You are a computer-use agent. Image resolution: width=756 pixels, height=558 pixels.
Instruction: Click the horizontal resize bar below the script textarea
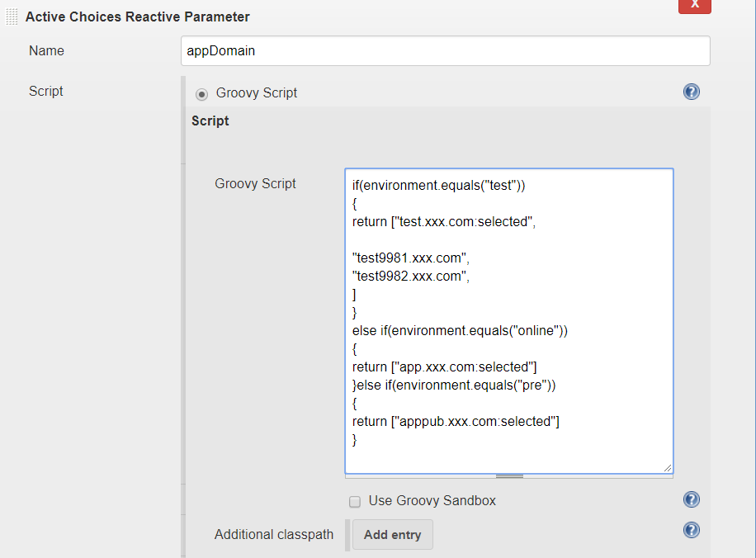click(509, 475)
